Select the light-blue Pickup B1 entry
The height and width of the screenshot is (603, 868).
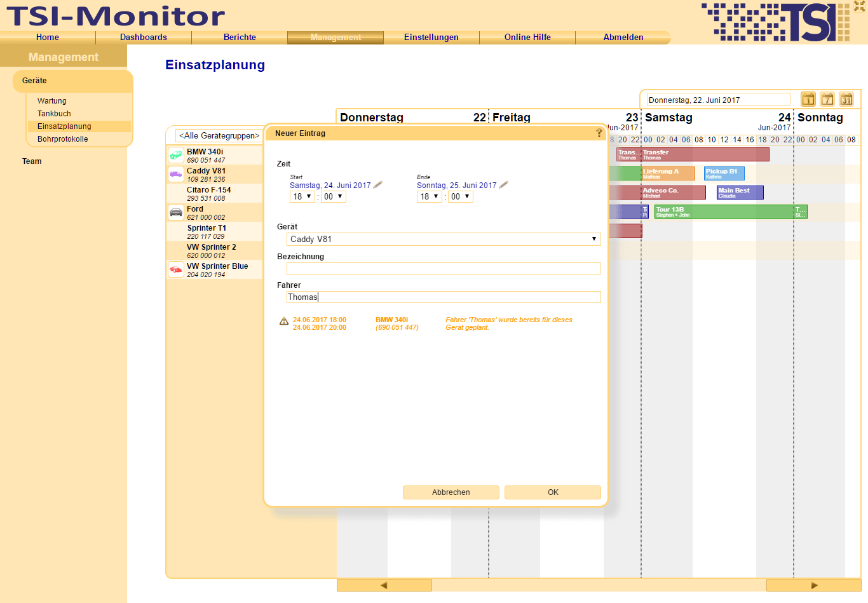click(x=724, y=173)
